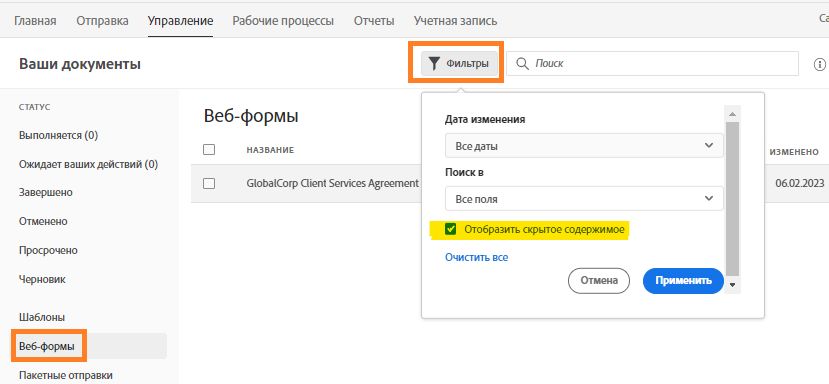The height and width of the screenshot is (384, 829).
Task: Open the Отчеты tab
Action: point(374,21)
